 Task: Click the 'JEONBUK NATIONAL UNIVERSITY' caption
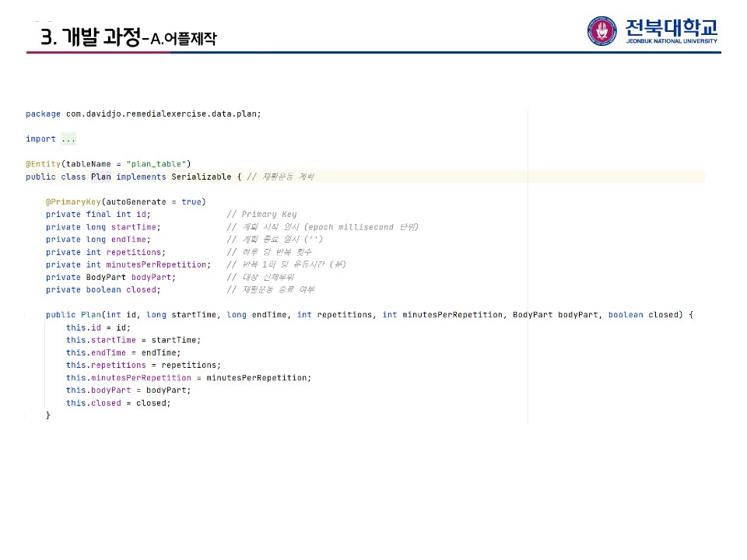[x=671, y=42]
